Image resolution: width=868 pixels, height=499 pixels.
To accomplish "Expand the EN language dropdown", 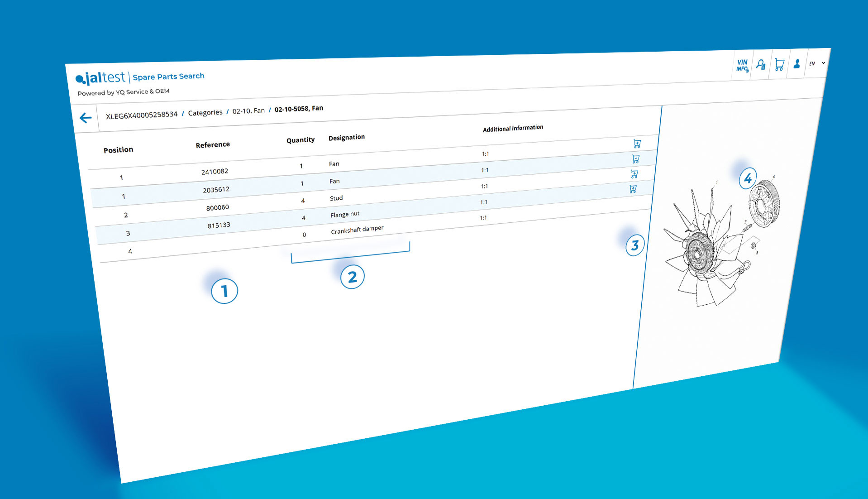I will pyautogui.click(x=817, y=63).
